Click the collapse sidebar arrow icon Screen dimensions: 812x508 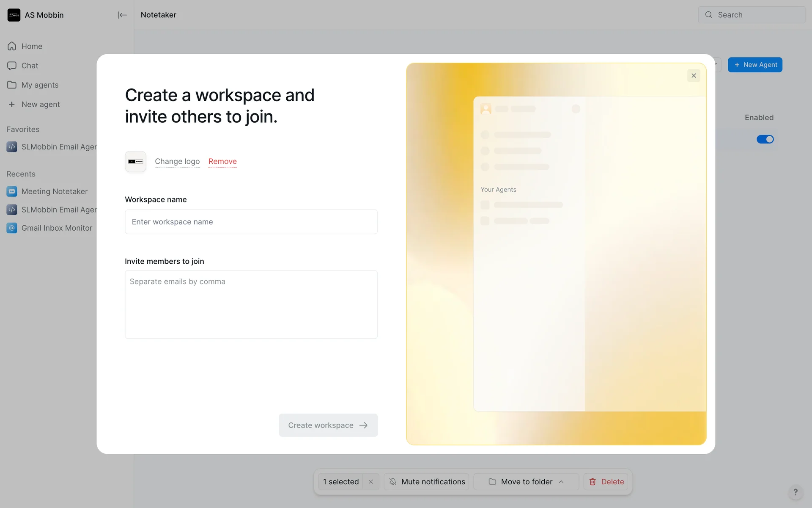click(122, 15)
